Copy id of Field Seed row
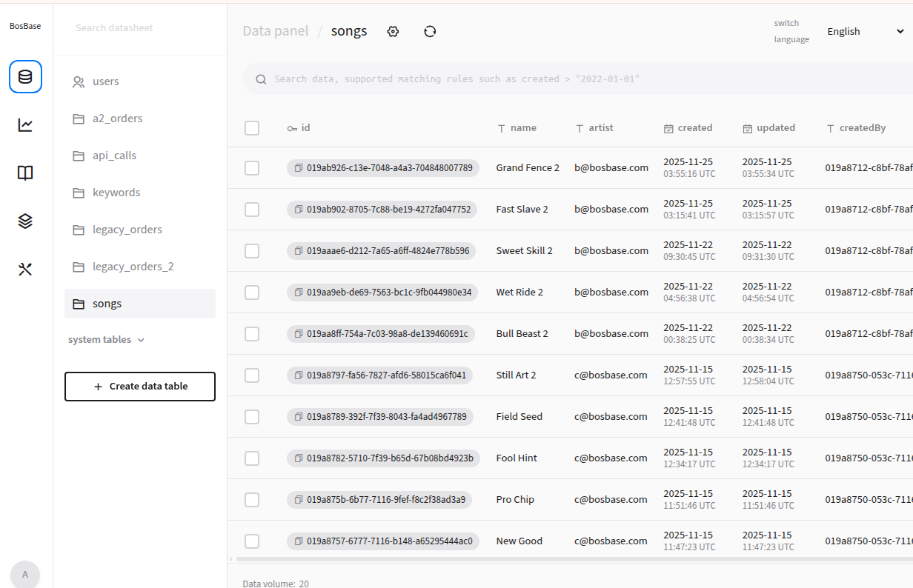Image resolution: width=913 pixels, height=588 pixels. tap(299, 417)
